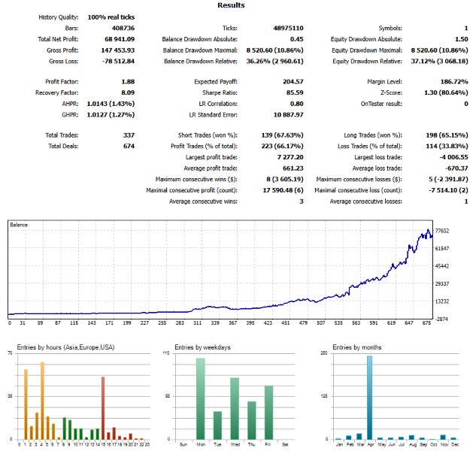Select the 77652 balance axis label

pyautogui.click(x=442, y=231)
